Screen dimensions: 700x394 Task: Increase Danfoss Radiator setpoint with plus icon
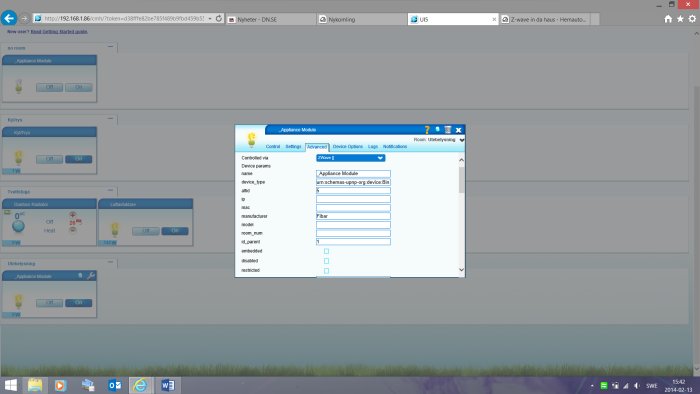[72, 215]
